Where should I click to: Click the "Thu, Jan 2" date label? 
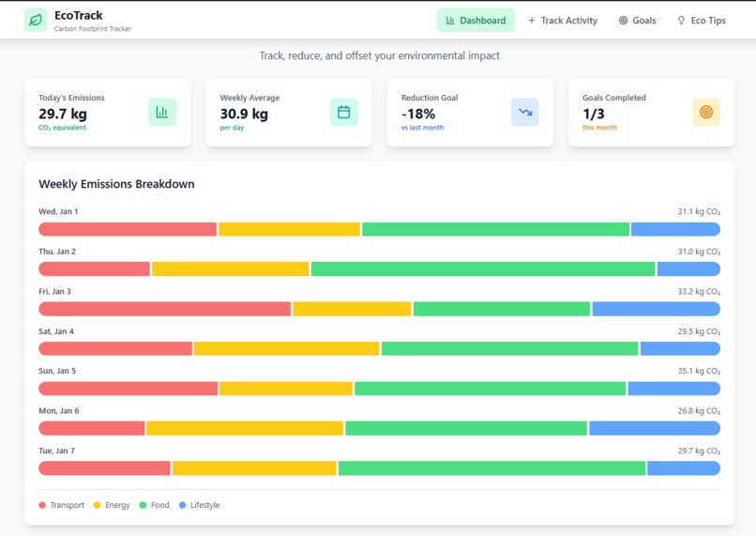[x=57, y=252]
